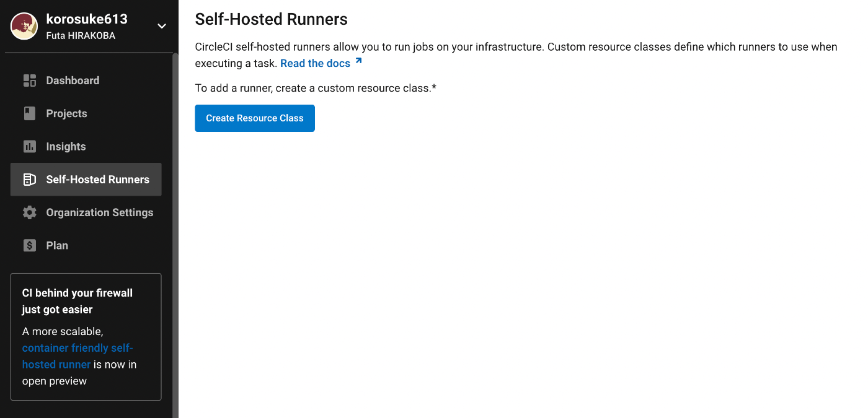Open the Dashboard menu item
The width and height of the screenshot is (868, 418).
(x=86, y=81)
